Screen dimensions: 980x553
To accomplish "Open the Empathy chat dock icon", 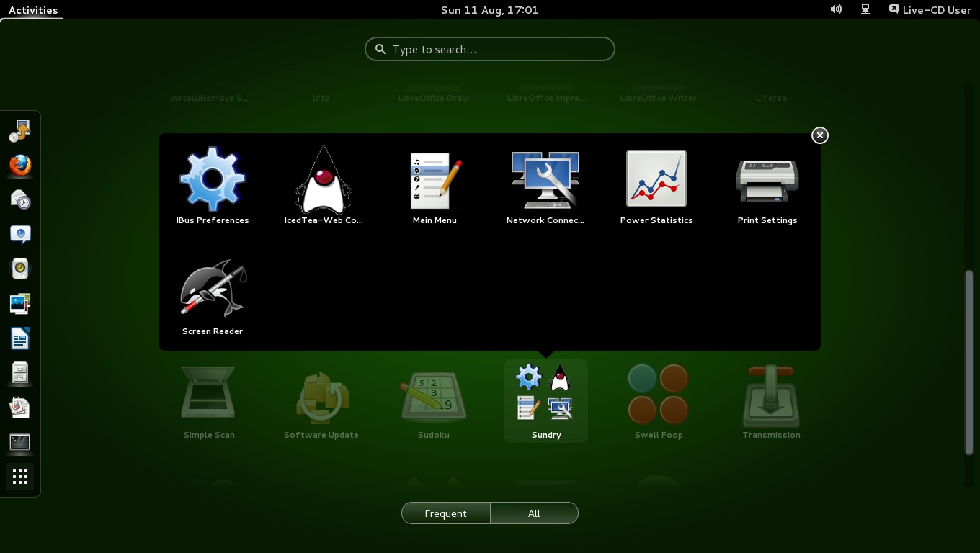I will tap(20, 235).
